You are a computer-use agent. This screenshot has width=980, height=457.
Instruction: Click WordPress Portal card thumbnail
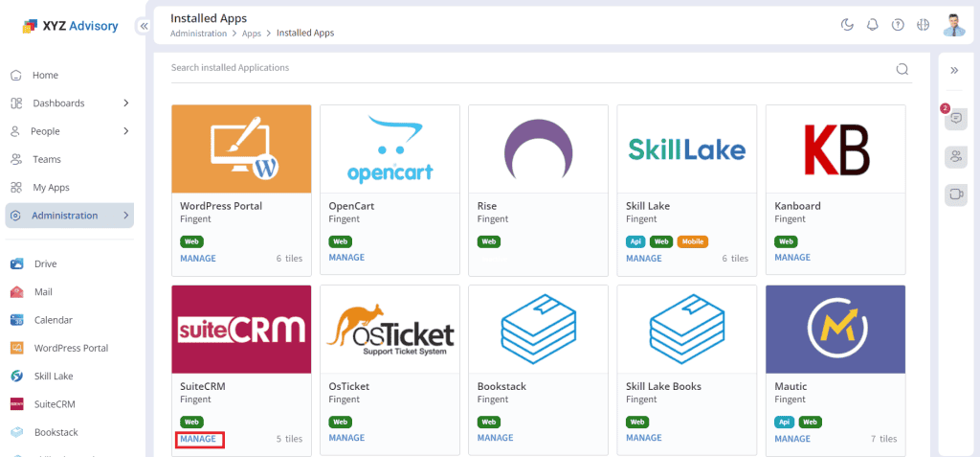click(x=241, y=149)
